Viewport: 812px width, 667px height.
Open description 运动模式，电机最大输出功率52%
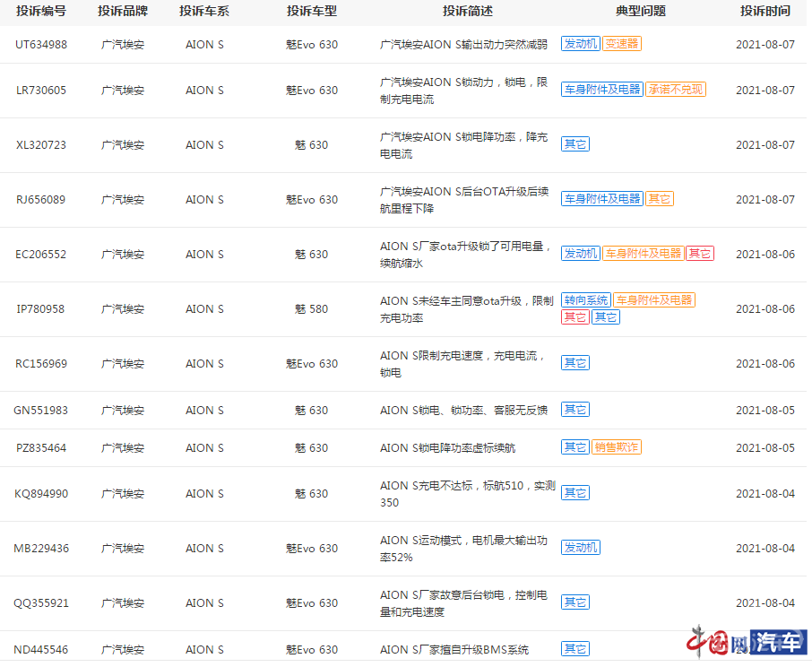coord(463,549)
